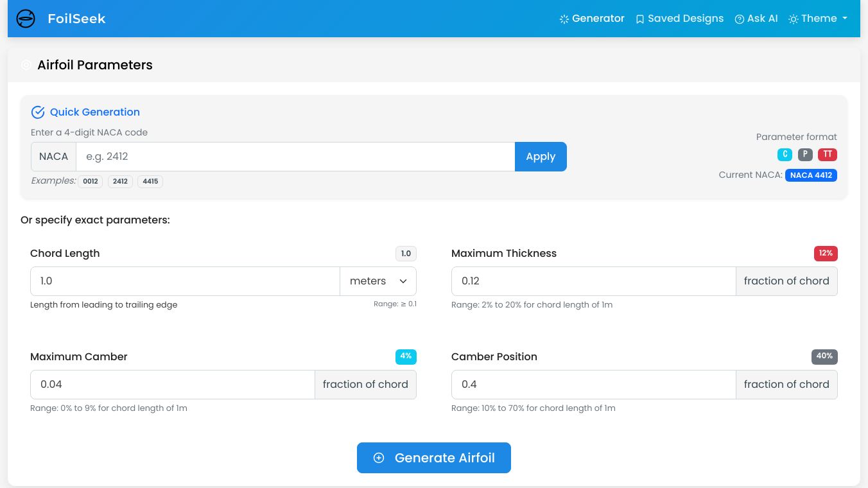
Task: Click the Airfoil Parameters heading
Action: [x=95, y=65]
